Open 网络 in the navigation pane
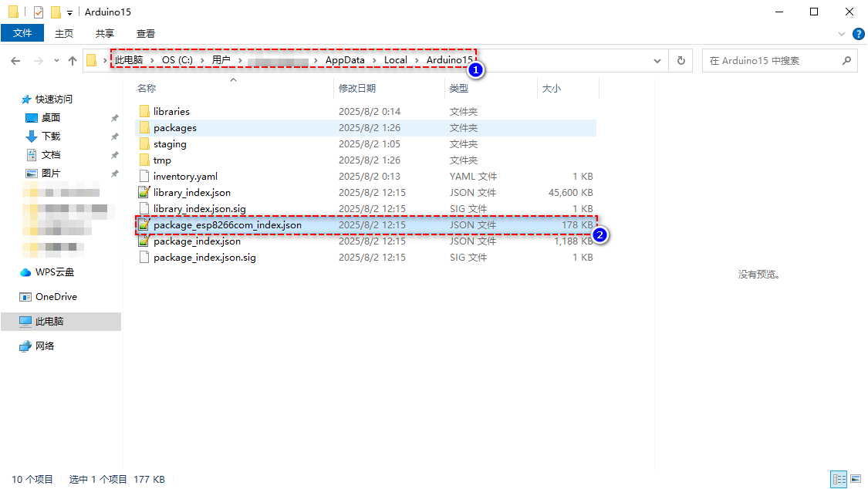Viewport: 868px width, 489px height. [45, 346]
